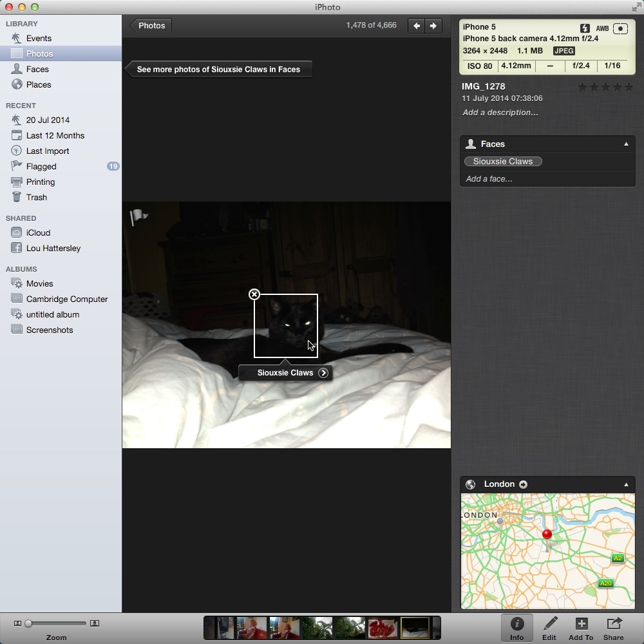Click the red pin on the map

547,535
